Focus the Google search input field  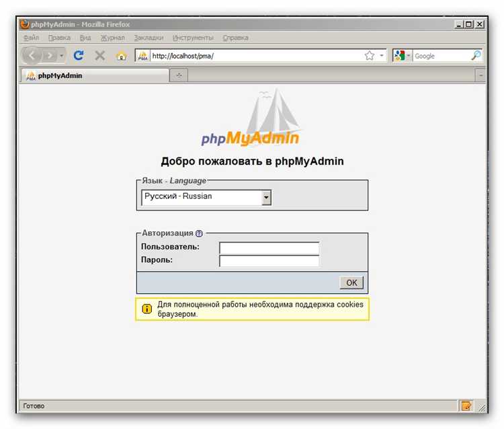click(442, 56)
